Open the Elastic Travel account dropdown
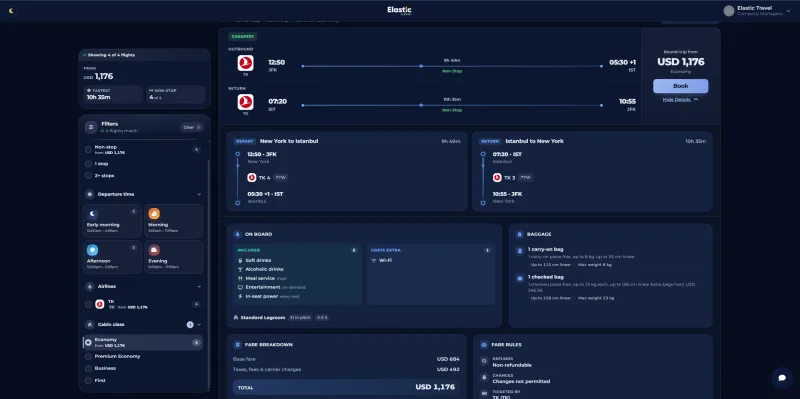The width and height of the screenshot is (800, 399). (x=788, y=11)
